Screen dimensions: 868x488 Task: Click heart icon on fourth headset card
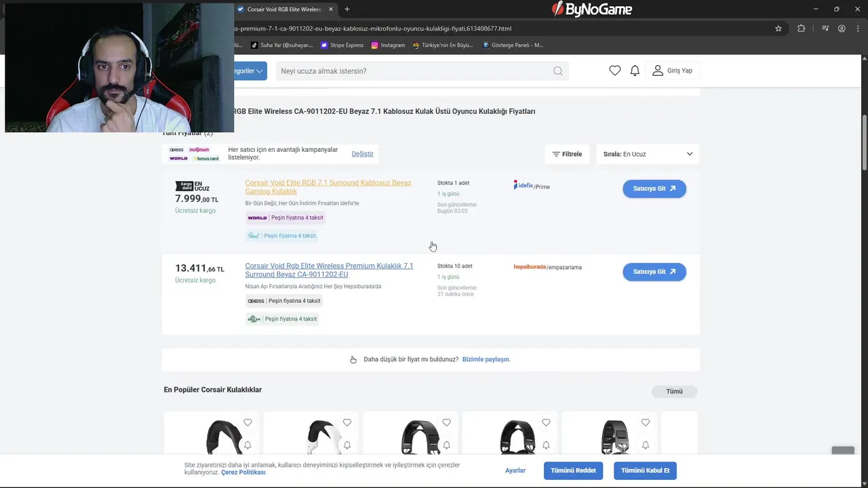click(546, 422)
